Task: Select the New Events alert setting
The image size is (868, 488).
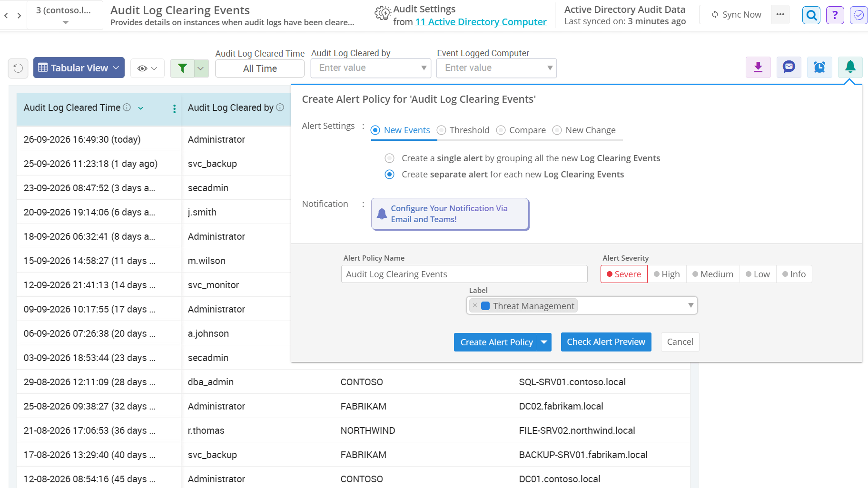Action: 400,130
